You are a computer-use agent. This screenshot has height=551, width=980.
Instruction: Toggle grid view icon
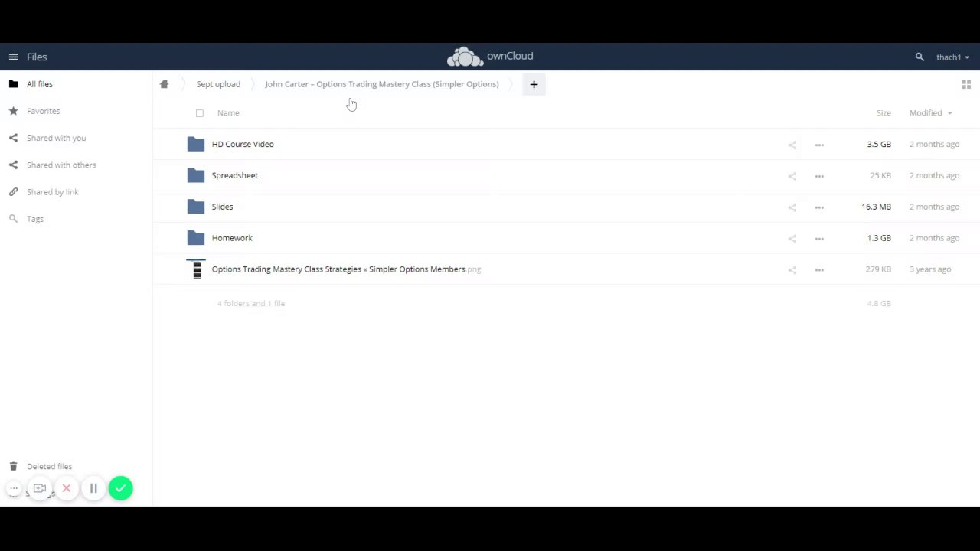tap(966, 84)
